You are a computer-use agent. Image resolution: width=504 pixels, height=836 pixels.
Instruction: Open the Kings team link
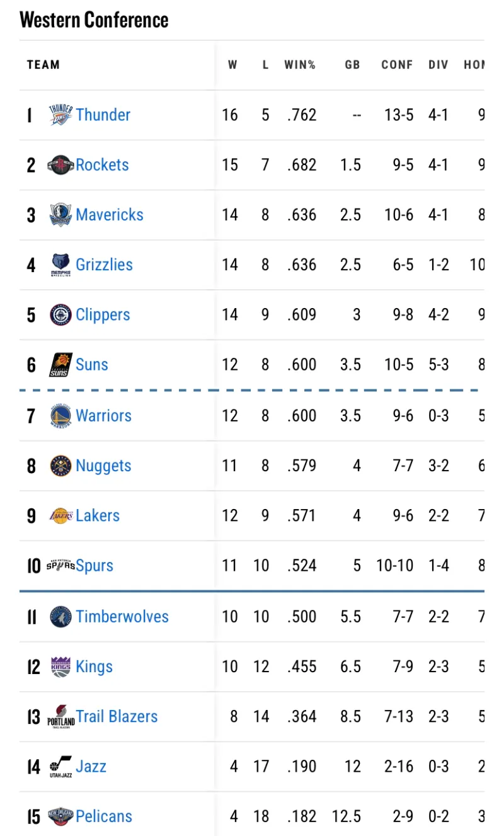(94, 667)
